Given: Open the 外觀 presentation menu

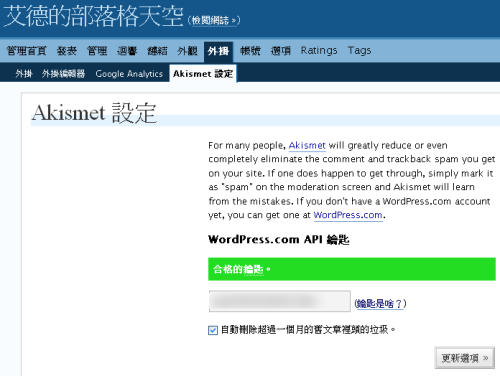Looking at the screenshot, I should [x=188, y=51].
